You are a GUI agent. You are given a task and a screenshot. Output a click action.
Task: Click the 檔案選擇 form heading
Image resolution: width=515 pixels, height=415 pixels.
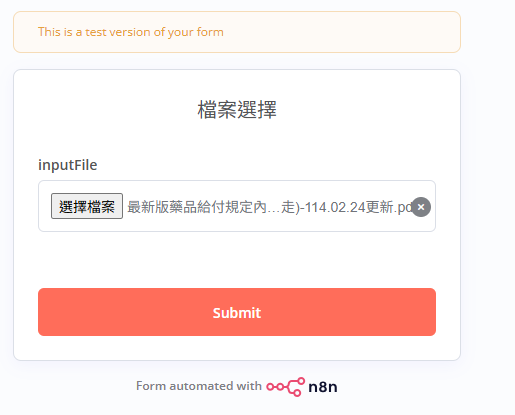tap(237, 110)
